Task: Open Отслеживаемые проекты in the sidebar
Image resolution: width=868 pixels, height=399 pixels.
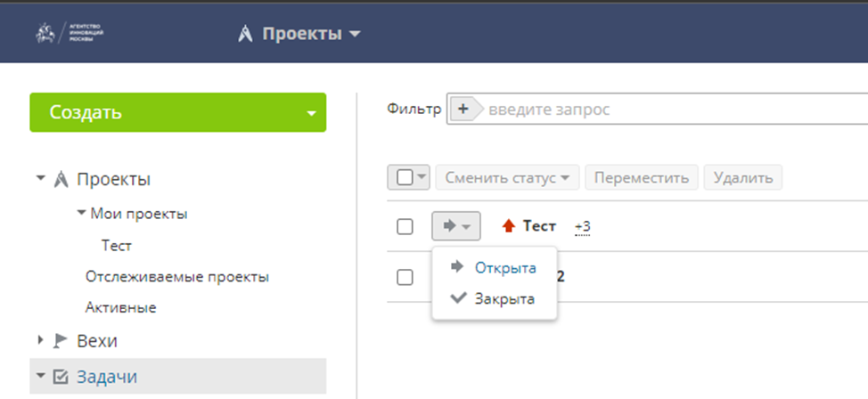Action: pos(177,276)
